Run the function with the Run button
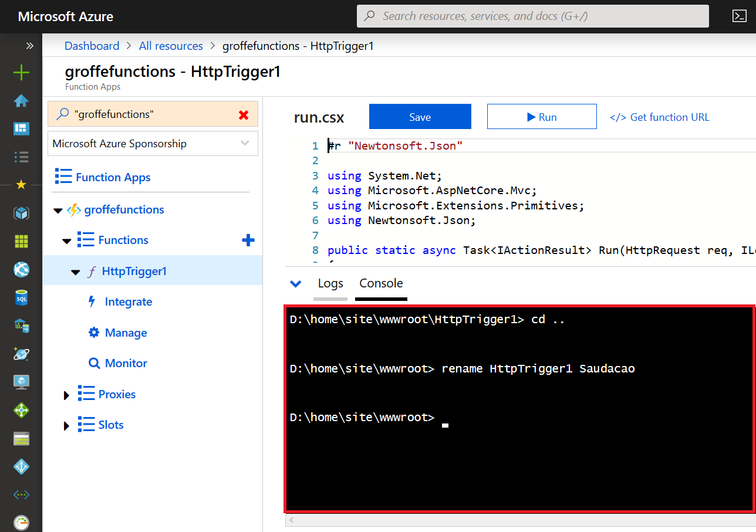 [x=541, y=116]
